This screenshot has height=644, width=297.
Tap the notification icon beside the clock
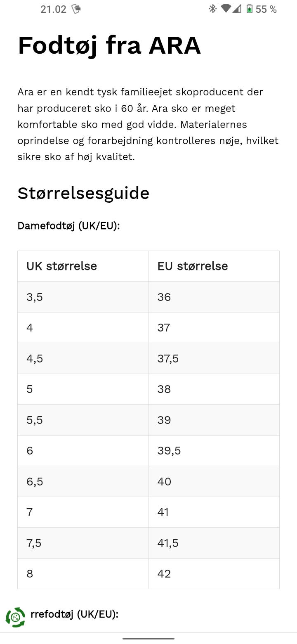click(x=76, y=9)
